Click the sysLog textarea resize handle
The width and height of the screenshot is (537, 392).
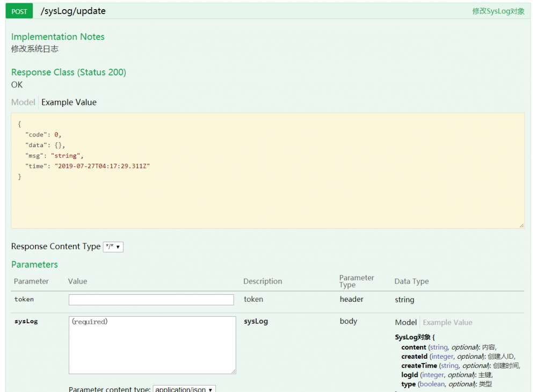(233, 371)
